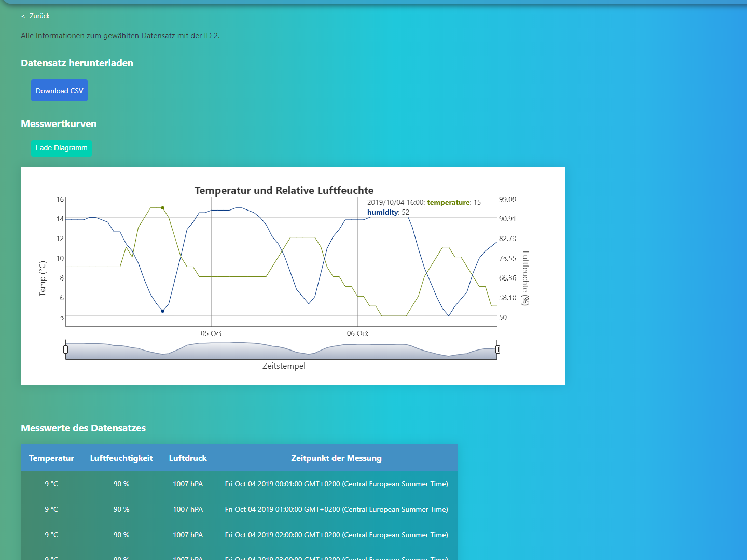Viewport: 747px width, 560px height.
Task: Click the left range selector handle
Action: (65, 349)
